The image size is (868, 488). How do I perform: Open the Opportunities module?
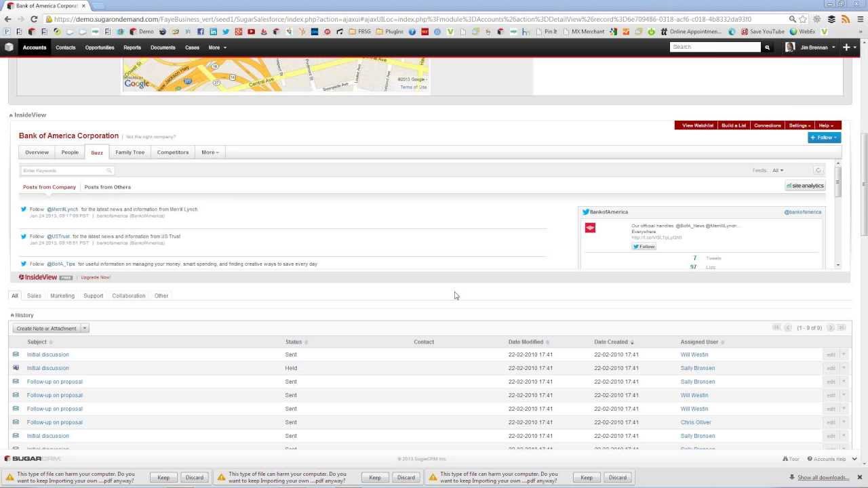pos(100,47)
